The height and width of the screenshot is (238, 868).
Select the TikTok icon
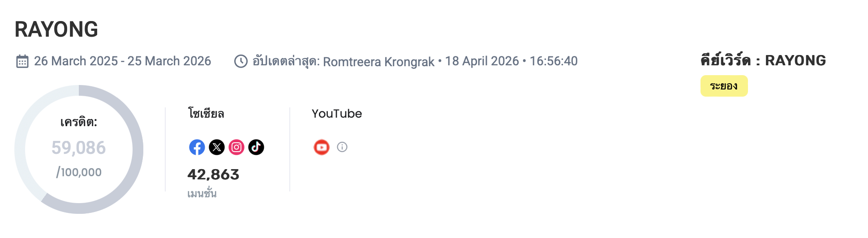(256, 147)
